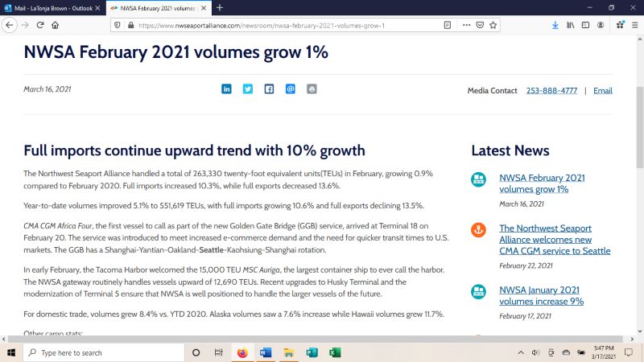Share article on Facebook
This screenshot has width=644, height=362.
269,89
